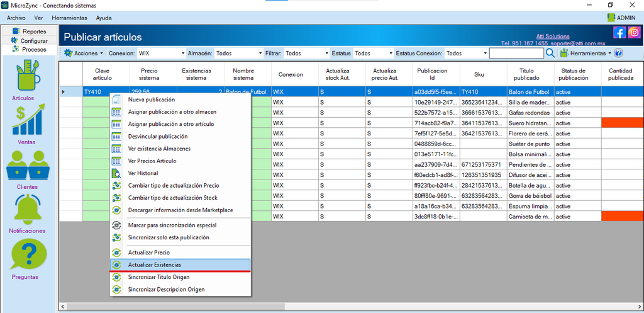Click icon beside Desvincular publicación

click(x=116, y=137)
